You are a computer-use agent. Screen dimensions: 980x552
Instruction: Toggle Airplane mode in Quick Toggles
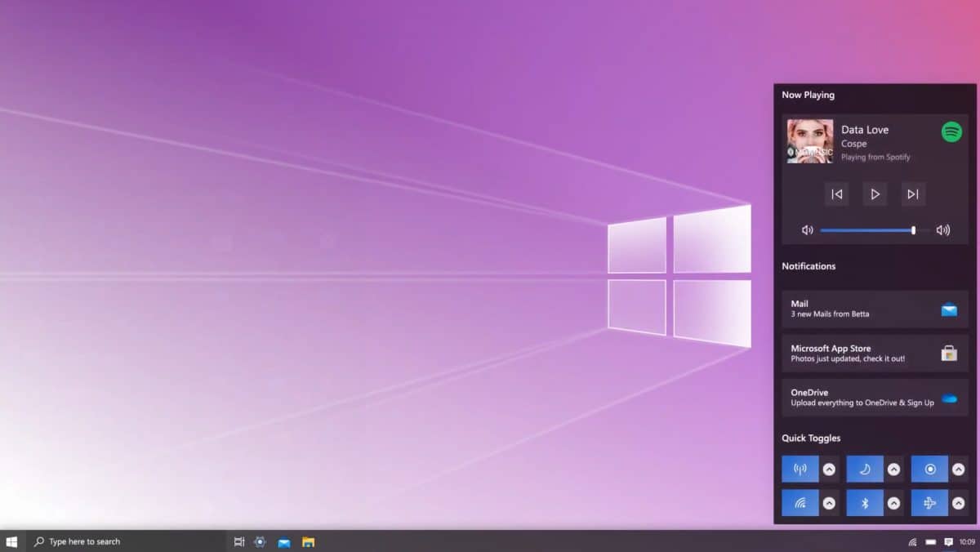tap(930, 502)
